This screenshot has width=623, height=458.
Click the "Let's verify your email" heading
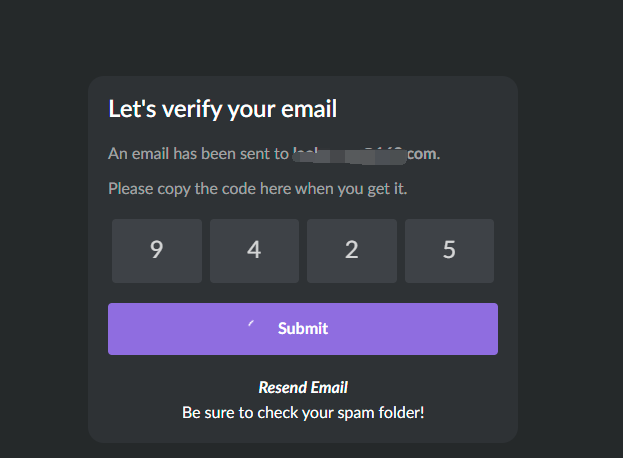tap(222, 109)
